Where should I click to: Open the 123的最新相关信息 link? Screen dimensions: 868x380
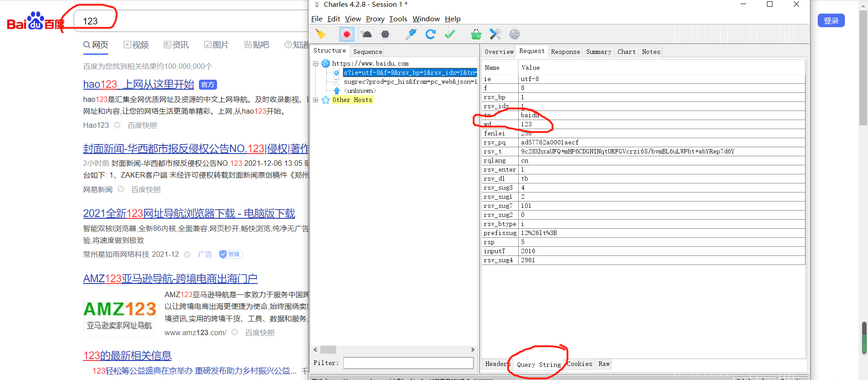point(127,356)
